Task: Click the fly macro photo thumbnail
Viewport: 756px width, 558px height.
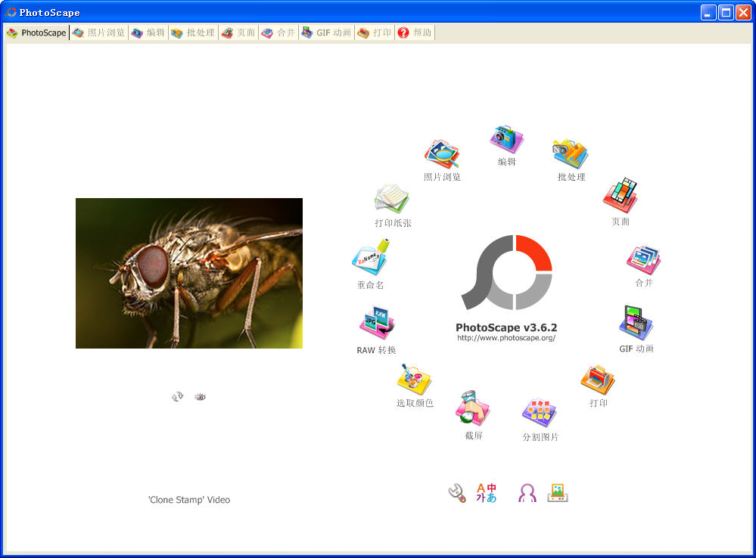Action: point(189,273)
